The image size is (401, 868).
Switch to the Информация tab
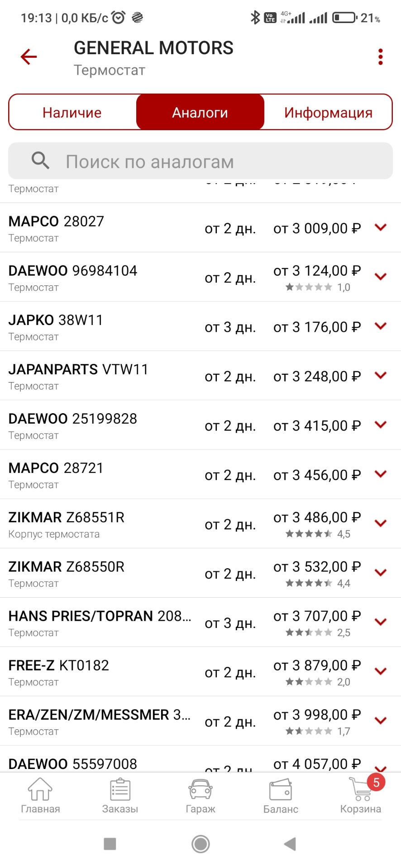328,112
